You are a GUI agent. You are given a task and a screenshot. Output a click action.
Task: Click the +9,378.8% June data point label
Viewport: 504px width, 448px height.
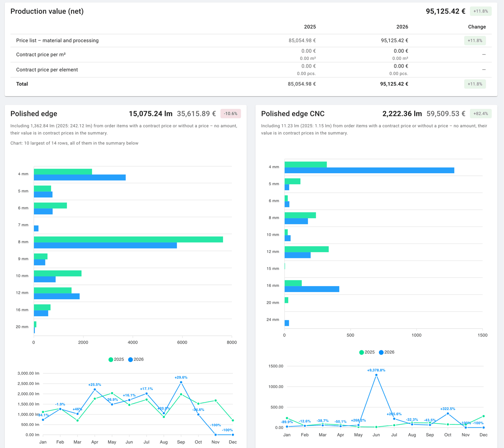click(x=376, y=370)
